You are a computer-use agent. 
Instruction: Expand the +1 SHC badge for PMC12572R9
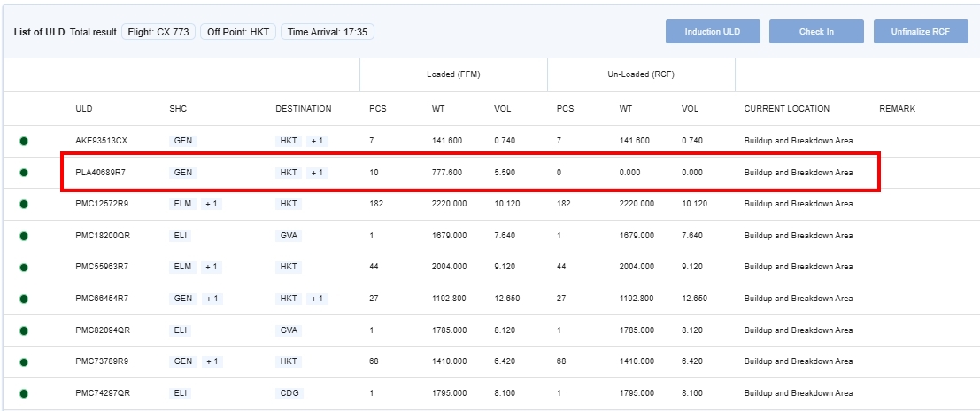coord(212,204)
